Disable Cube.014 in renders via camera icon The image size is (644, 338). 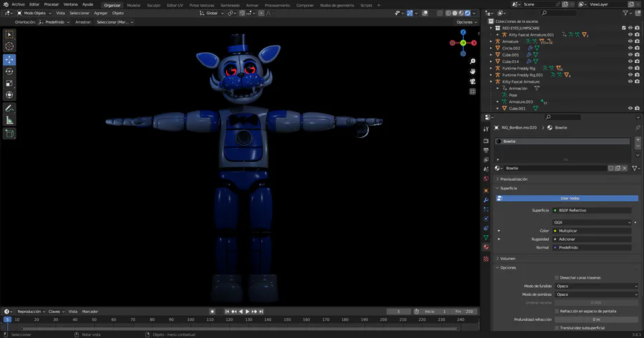pos(637,61)
